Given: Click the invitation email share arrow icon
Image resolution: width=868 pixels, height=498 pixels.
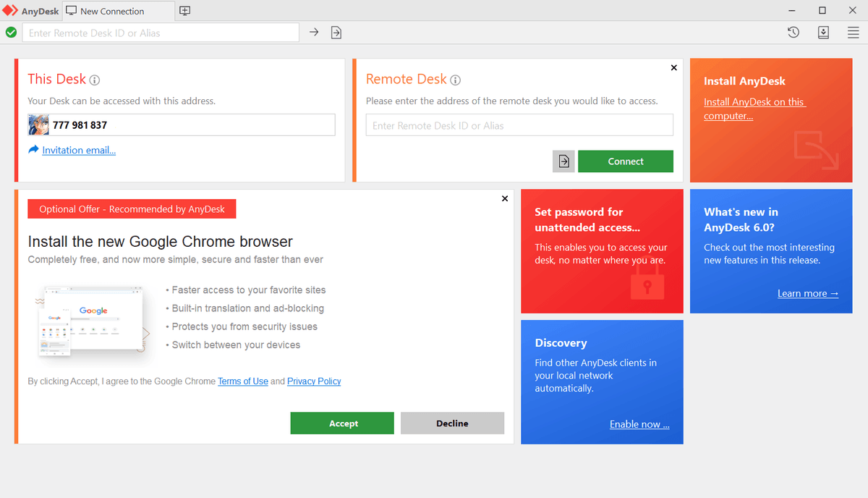Looking at the screenshot, I should (33, 150).
